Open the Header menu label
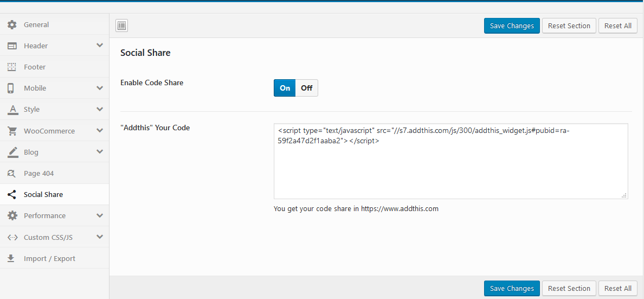 pos(36,46)
